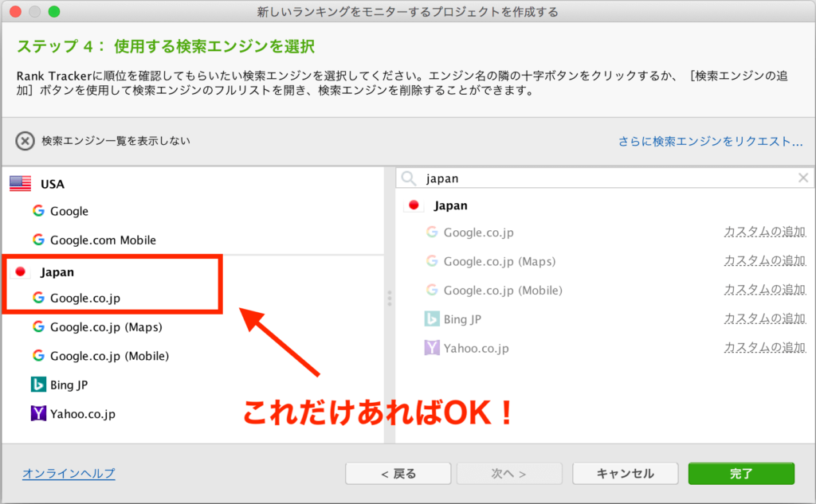Screen dimensions: 816x504
Task: Click the window title bar text
Action: 407,11
